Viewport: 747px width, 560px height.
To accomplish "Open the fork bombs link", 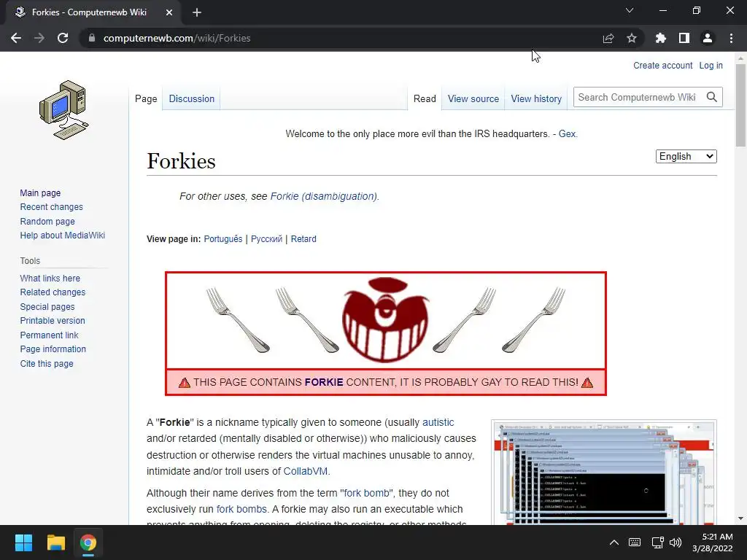I will click(241, 509).
